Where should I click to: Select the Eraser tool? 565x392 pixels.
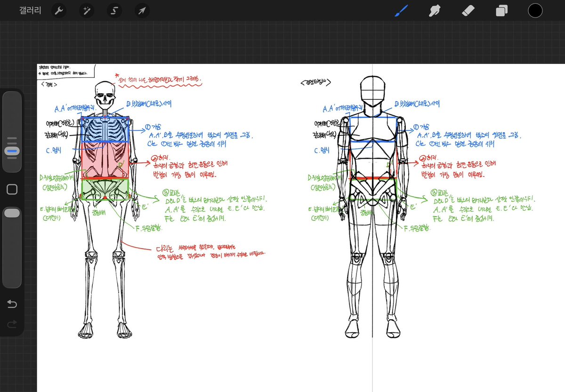coord(468,10)
